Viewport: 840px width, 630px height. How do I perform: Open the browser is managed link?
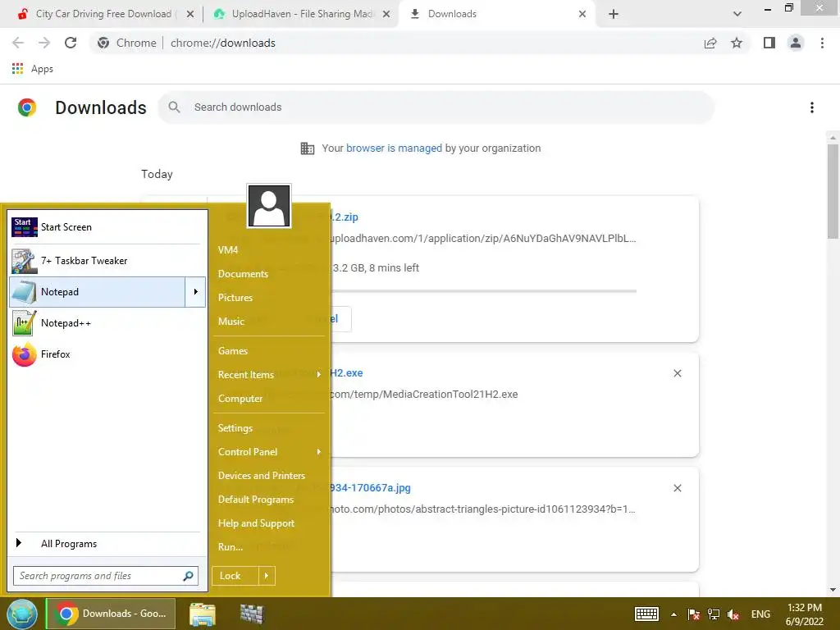tap(394, 148)
